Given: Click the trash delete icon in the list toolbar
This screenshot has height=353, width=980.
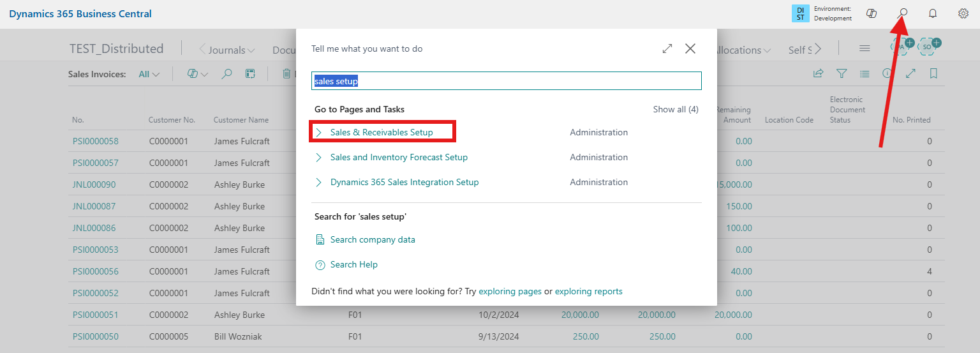Looking at the screenshot, I should coord(287,74).
